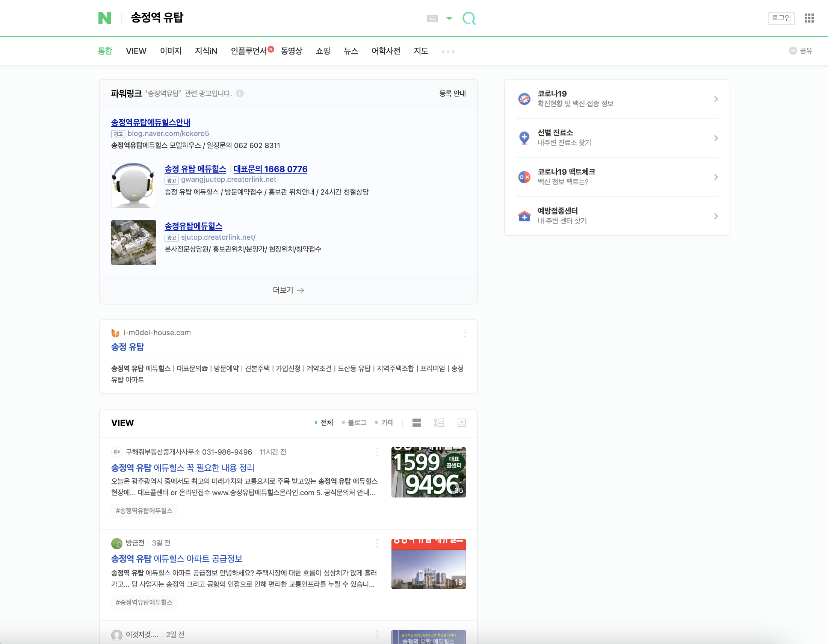This screenshot has height=644, width=828.
Task: Click the gwangjuutop.creatorlink.net URL
Action: (229, 179)
